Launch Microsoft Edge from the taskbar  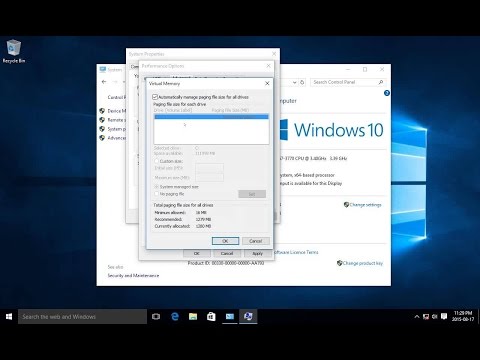(x=175, y=316)
